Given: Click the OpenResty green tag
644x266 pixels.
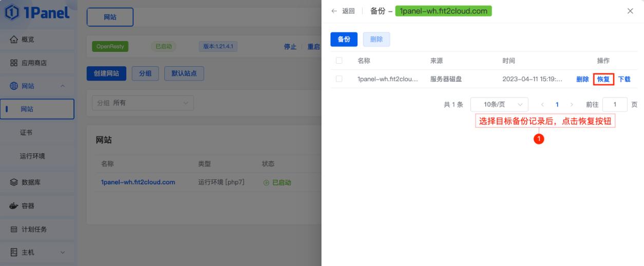Looking at the screenshot, I should click(x=111, y=47).
